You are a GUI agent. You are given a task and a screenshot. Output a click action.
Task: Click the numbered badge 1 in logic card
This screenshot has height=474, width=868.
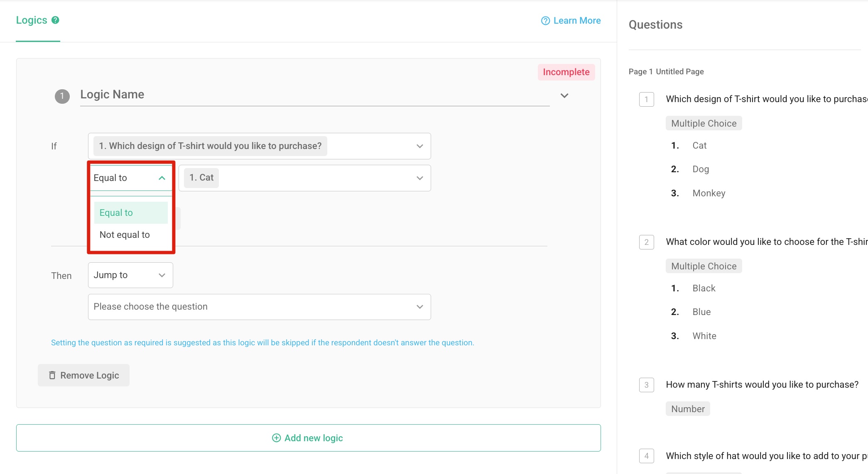tap(62, 96)
